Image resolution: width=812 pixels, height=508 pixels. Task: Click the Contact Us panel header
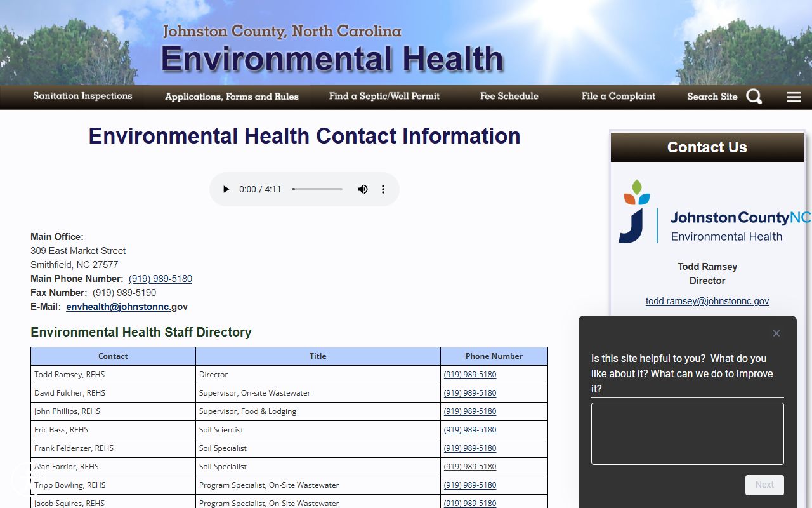pos(707,147)
